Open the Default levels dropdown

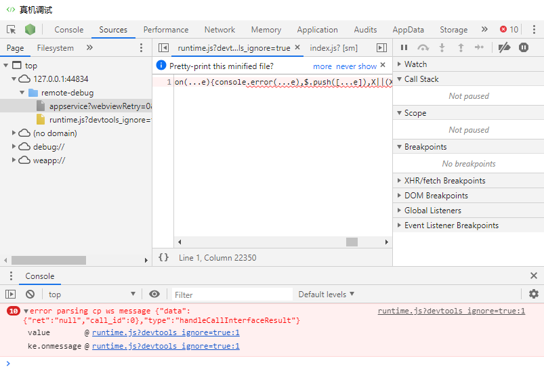tap(326, 295)
